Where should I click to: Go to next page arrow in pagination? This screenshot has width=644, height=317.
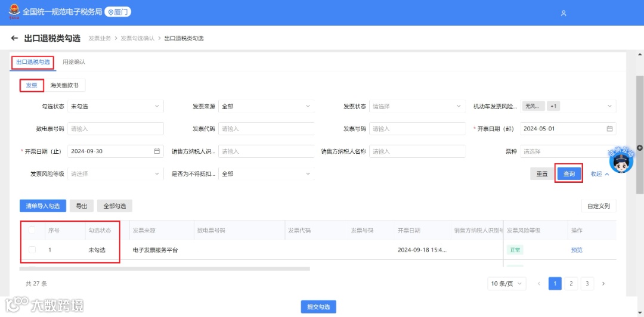(603, 284)
